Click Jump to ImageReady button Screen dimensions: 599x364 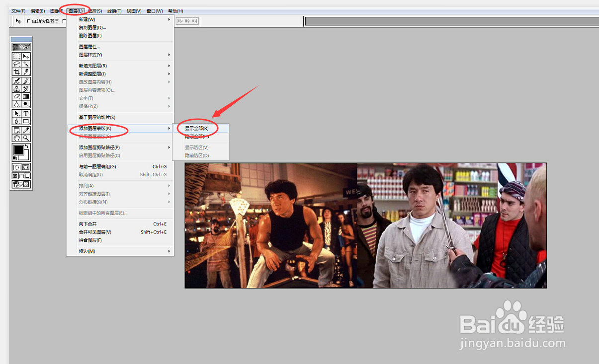[21, 184]
